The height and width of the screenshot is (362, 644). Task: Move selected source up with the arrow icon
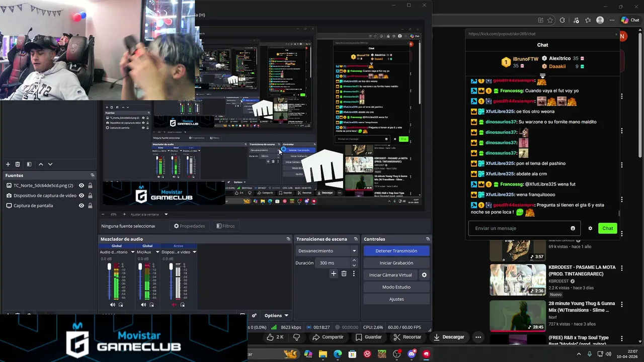pos(41,164)
